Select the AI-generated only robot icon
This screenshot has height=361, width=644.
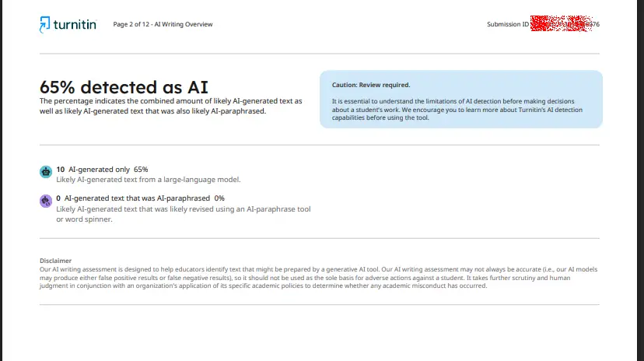point(46,172)
